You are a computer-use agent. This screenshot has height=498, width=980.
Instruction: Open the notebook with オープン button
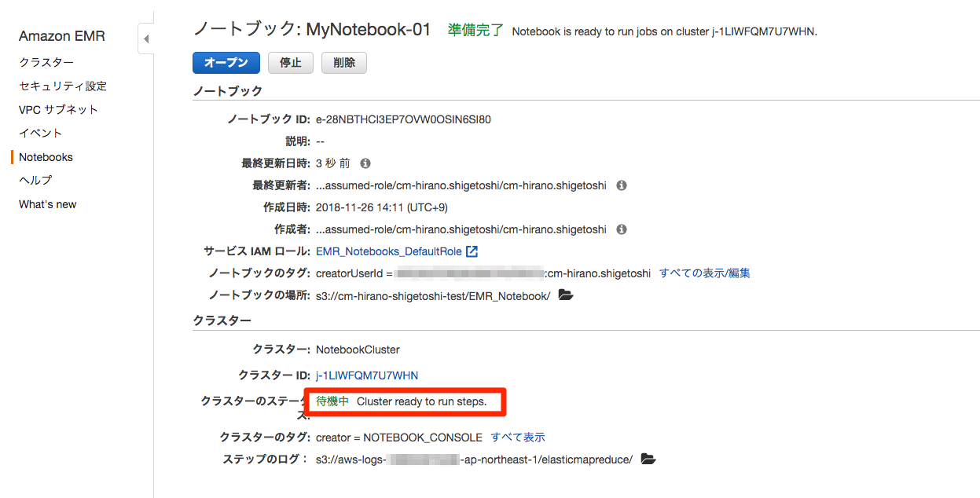click(226, 62)
